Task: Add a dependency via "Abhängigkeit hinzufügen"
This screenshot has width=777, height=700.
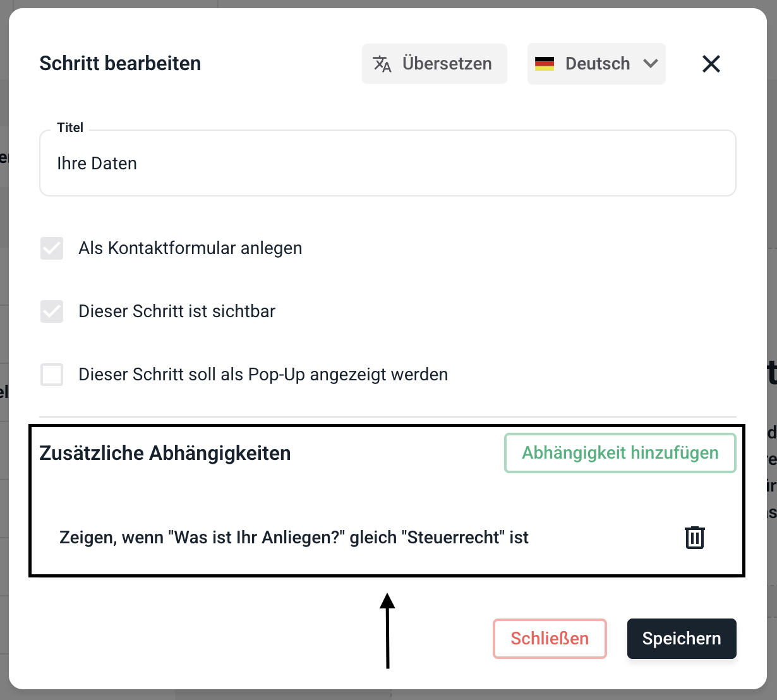Action: (620, 453)
